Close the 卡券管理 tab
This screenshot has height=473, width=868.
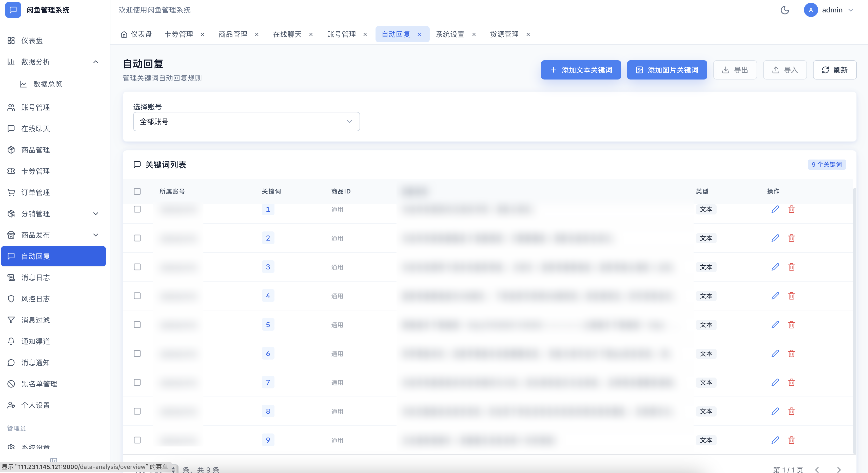click(x=203, y=34)
